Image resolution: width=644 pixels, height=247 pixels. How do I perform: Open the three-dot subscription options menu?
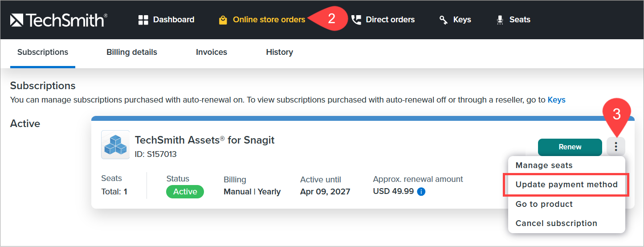(x=616, y=147)
